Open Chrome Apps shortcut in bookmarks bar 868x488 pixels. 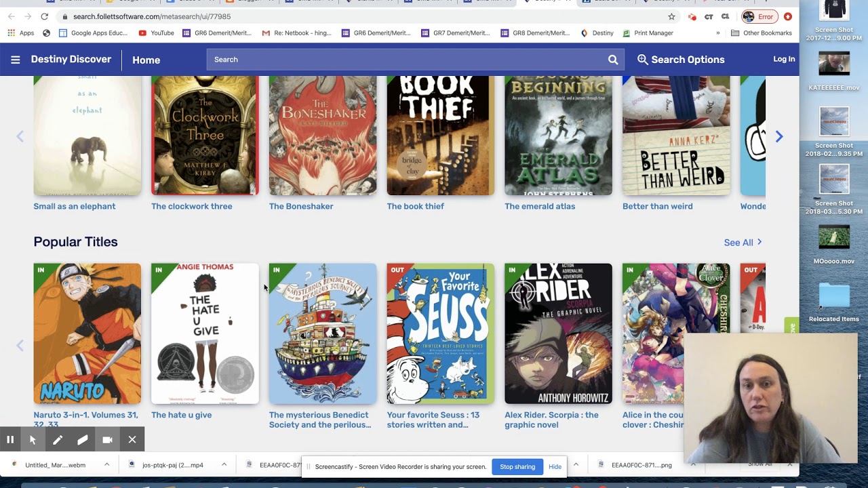(20, 33)
